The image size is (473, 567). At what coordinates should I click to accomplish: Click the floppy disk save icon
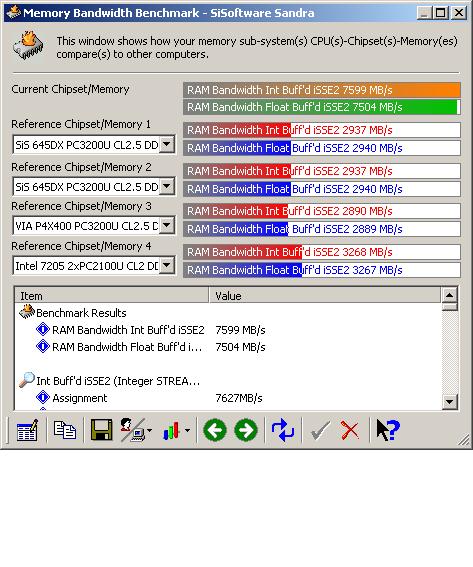point(101,430)
